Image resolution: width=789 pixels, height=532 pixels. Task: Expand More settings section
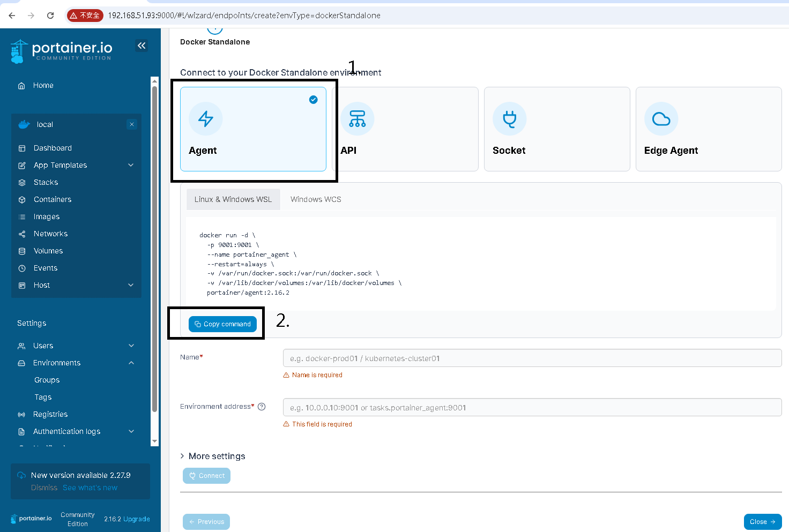[x=213, y=456]
